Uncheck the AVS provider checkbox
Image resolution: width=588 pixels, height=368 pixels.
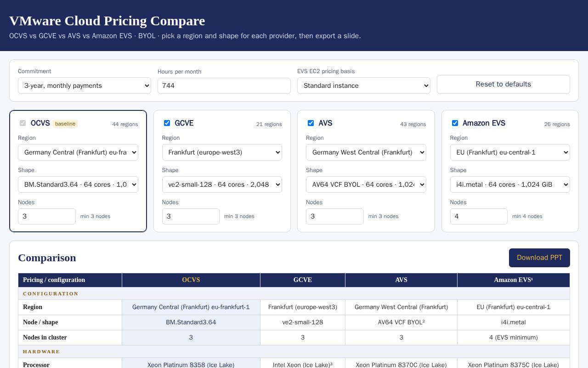(311, 123)
